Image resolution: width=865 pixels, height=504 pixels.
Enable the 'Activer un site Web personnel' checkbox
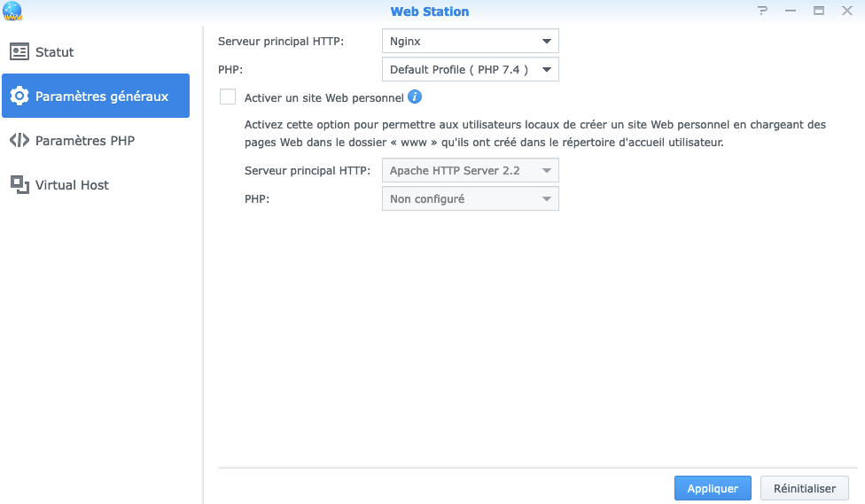[228, 97]
